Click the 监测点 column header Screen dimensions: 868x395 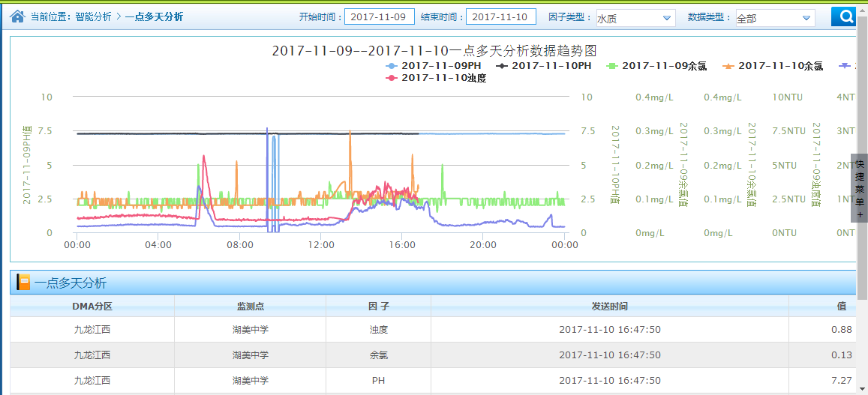tap(250, 307)
